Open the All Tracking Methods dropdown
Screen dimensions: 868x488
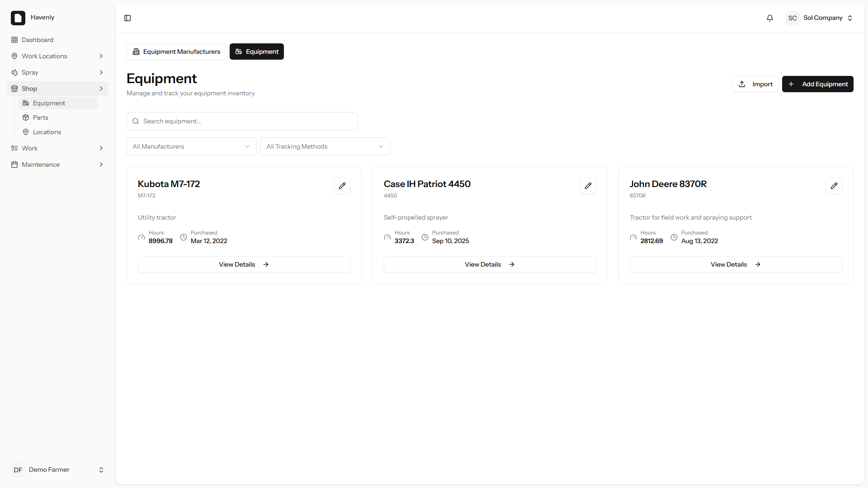click(x=325, y=146)
